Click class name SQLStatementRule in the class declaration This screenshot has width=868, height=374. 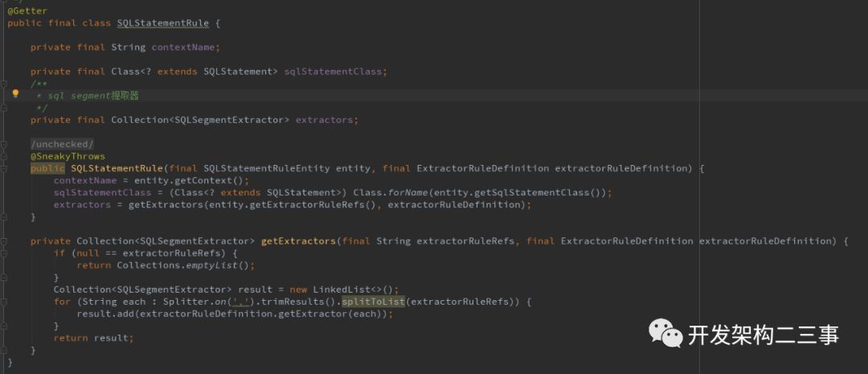162,23
